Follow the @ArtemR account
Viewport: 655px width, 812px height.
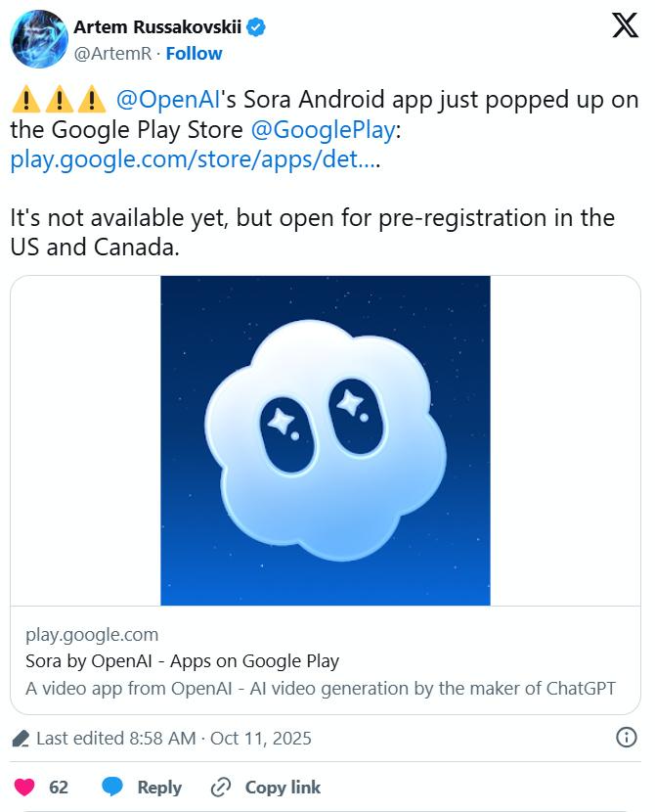194,53
